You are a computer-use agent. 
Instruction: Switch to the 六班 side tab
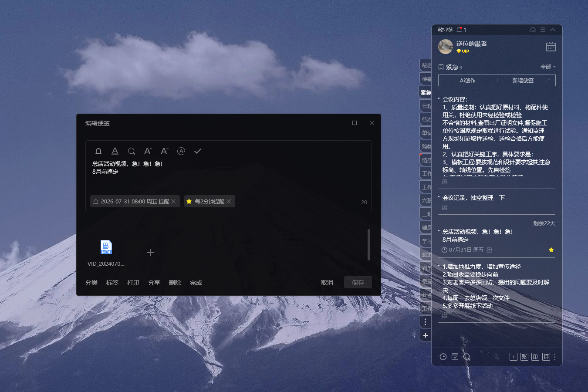426,200
